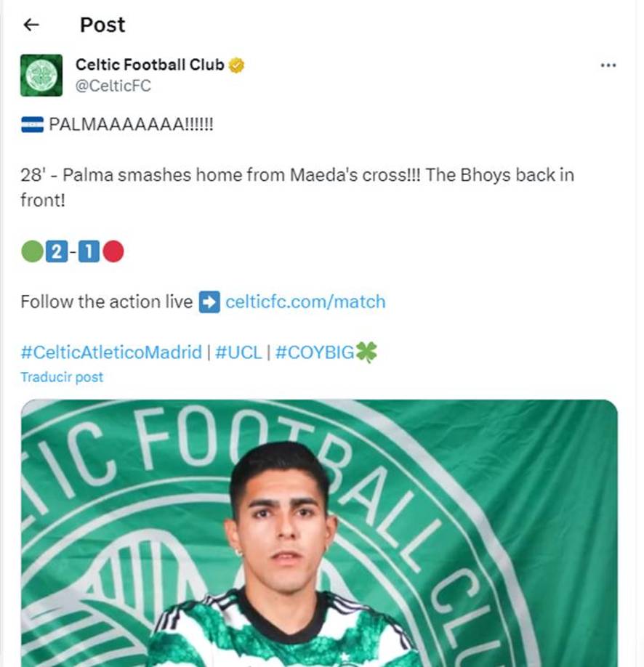Click the Celtic Football Club display name
This screenshot has height=667, width=644.
tap(149, 64)
